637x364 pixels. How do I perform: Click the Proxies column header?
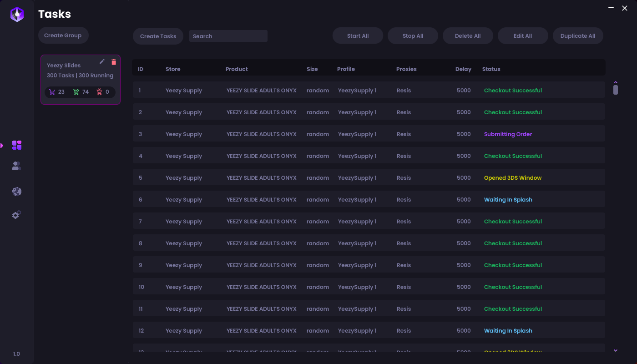406,69
